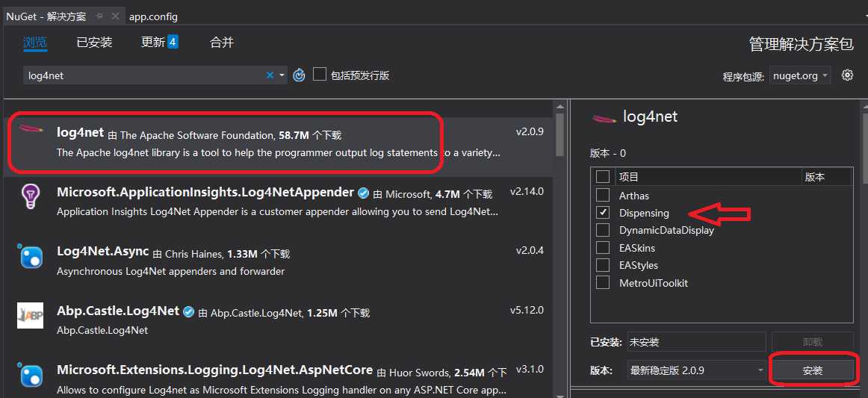The height and width of the screenshot is (398, 868).
Task: Check the DynamicDataDisplay project checkbox
Action: pos(602,230)
